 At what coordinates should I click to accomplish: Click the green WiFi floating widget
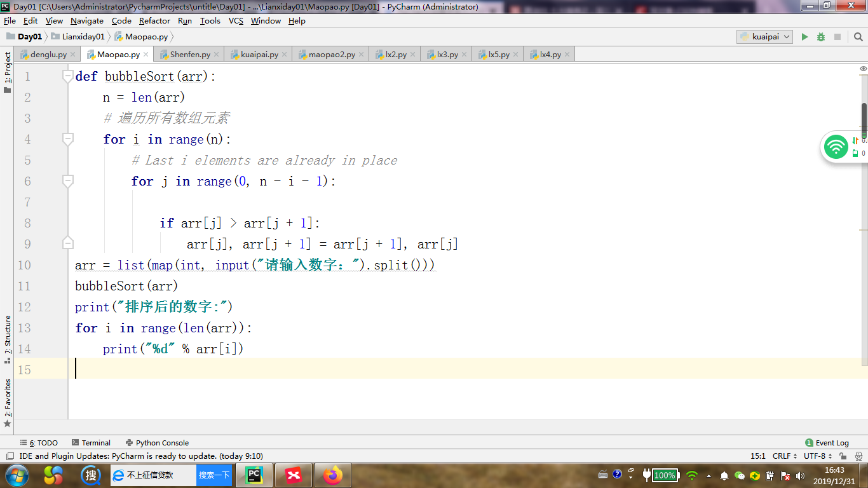coord(836,147)
